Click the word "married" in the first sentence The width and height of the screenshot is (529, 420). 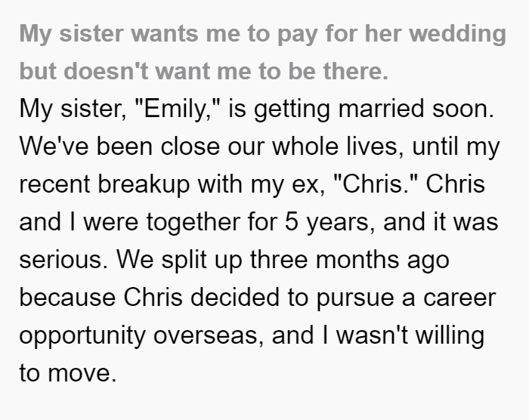pyautogui.click(x=381, y=109)
